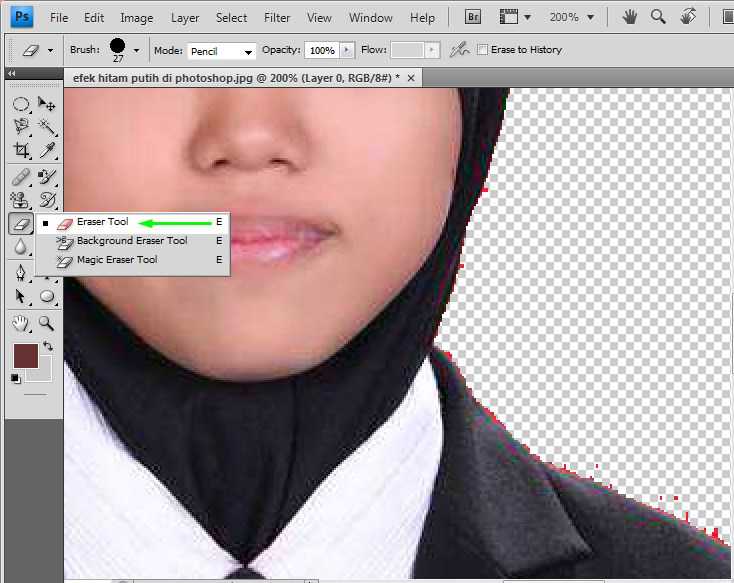Open the File menu
Viewport: 734px width, 583px height.
coord(59,18)
